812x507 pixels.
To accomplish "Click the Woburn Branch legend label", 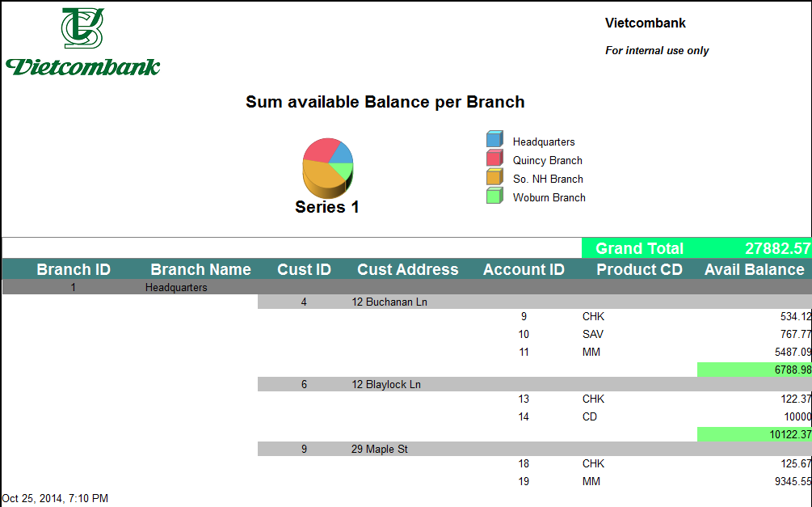I will [549, 198].
